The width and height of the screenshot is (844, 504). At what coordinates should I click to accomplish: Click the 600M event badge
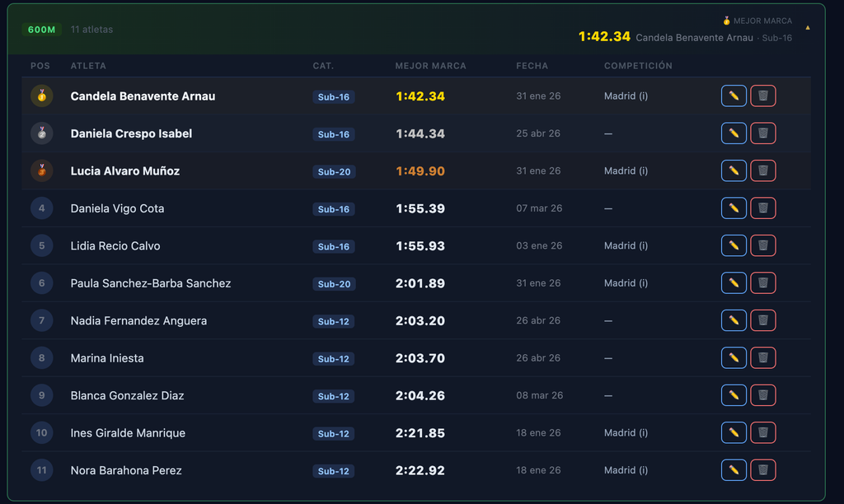coord(41,30)
